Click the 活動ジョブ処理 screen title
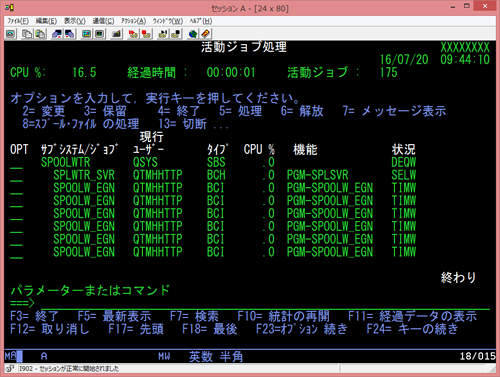The height and width of the screenshot is (377, 500). [244, 47]
